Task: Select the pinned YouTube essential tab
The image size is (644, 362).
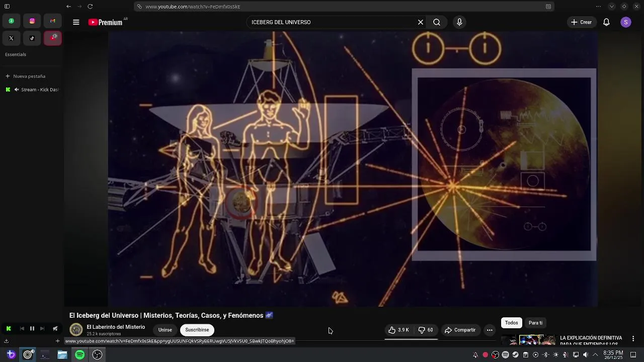Action: [52, 38]
